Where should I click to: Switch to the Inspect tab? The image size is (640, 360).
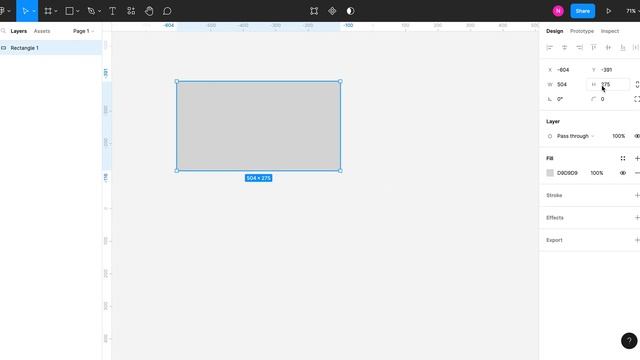(x=610, y=31)
